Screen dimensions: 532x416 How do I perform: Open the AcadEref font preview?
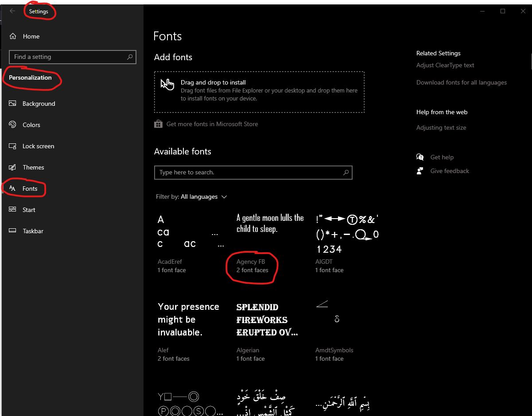coord(191,232)
